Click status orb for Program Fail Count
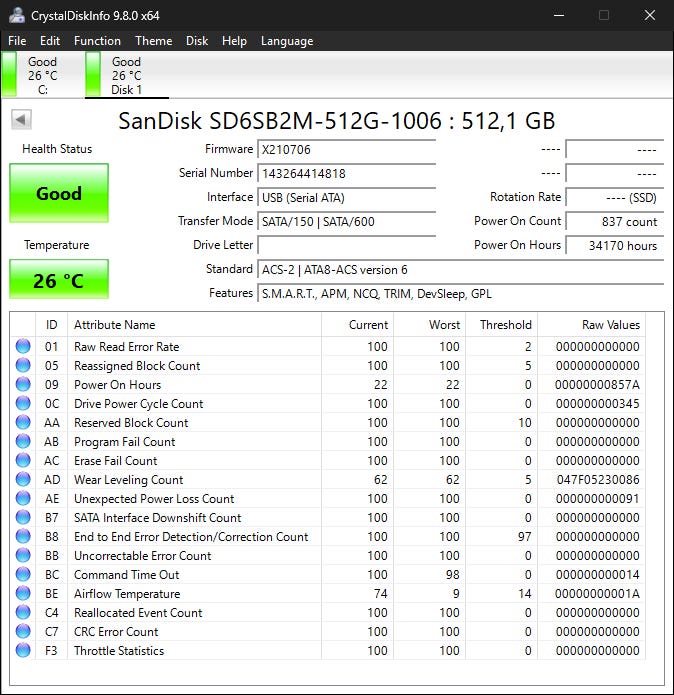Image resolution: width=674 pixels, height=695 pixels. pos(23,441)
